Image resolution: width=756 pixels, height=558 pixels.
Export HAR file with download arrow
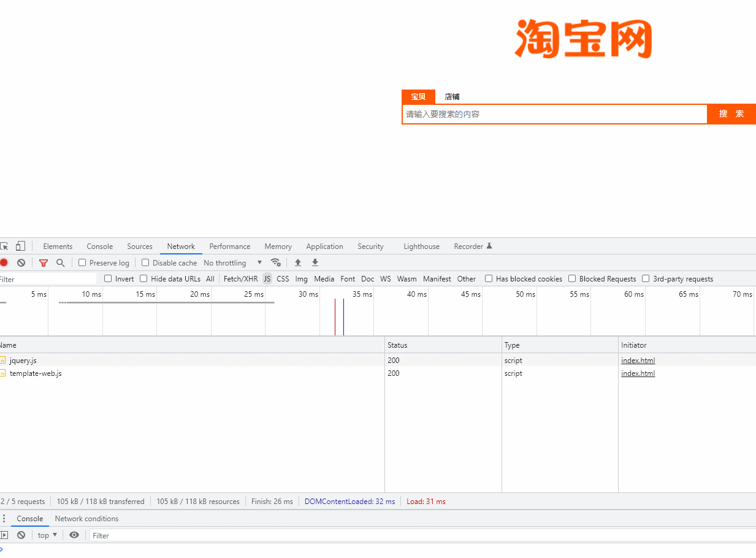tap(315, 262)
